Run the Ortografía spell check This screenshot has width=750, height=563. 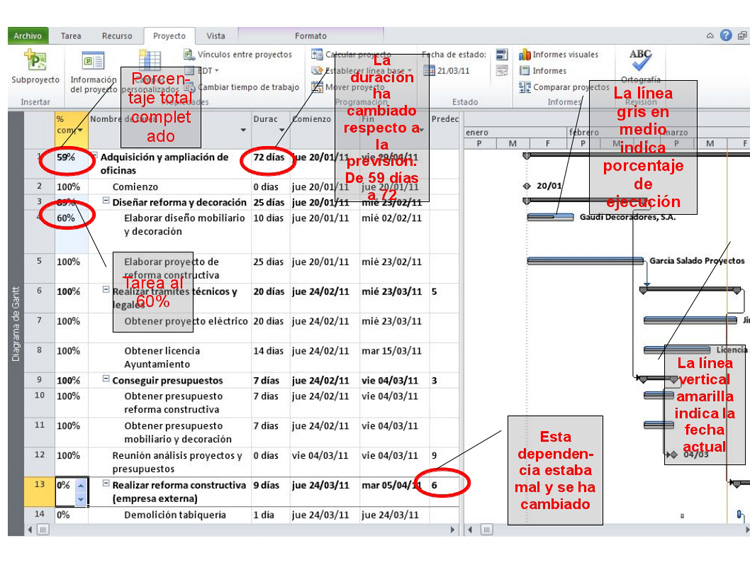pyautogui.click(x=640, y=64)
